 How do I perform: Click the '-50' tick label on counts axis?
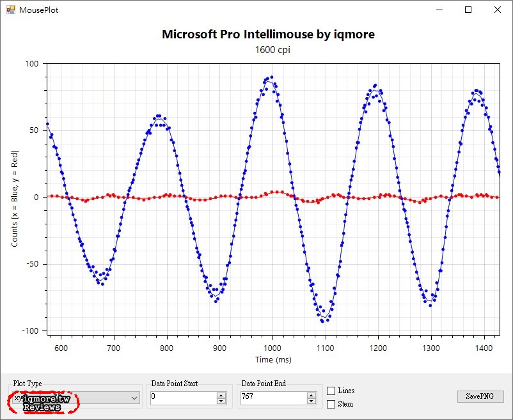tap(32, 264)
